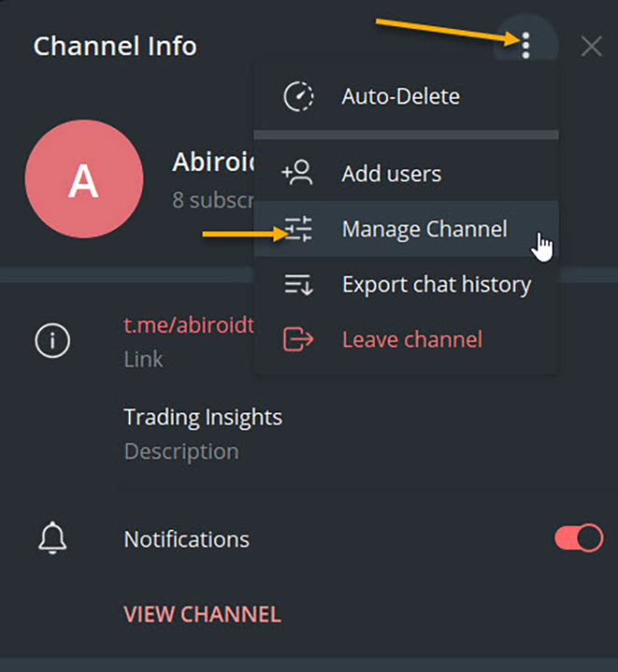Select Export chat history option
Image resolution: width=618 pixels, height=672 pixels.
(x=436, y=285)
